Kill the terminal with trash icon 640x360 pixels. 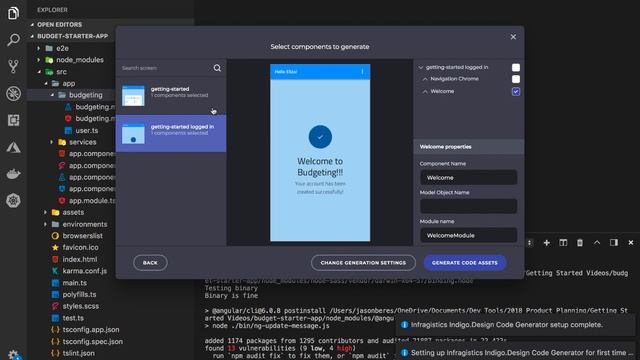click(x=580, y=243)
